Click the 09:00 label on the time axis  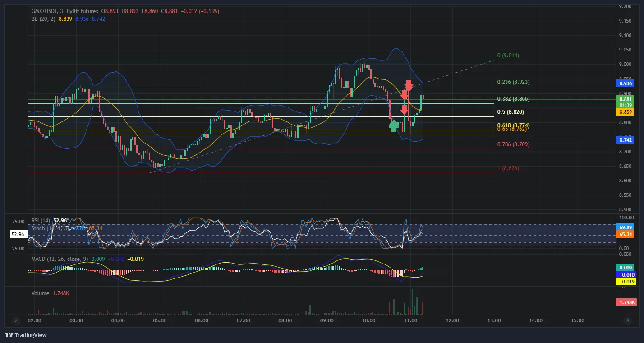[x=327, y=320]
